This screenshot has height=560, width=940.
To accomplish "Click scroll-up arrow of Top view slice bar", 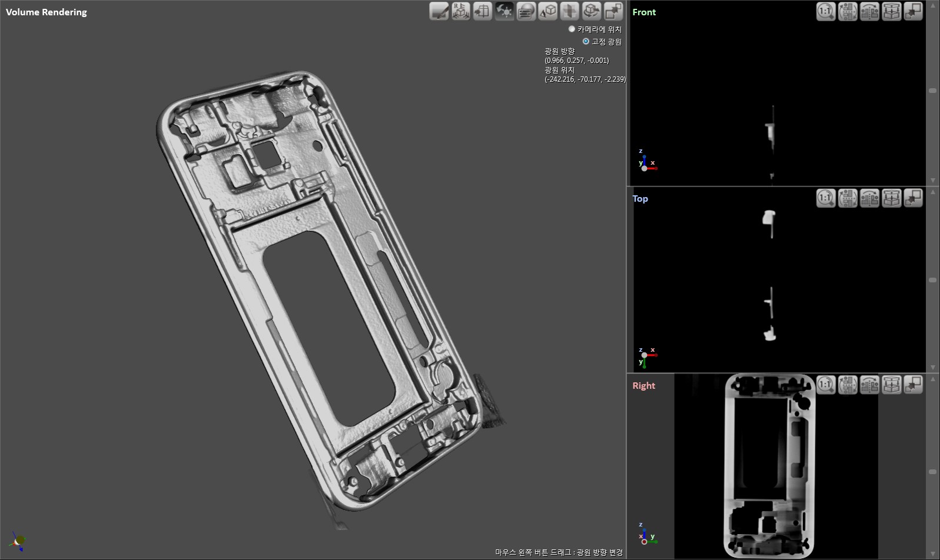I will click(932, 192).
